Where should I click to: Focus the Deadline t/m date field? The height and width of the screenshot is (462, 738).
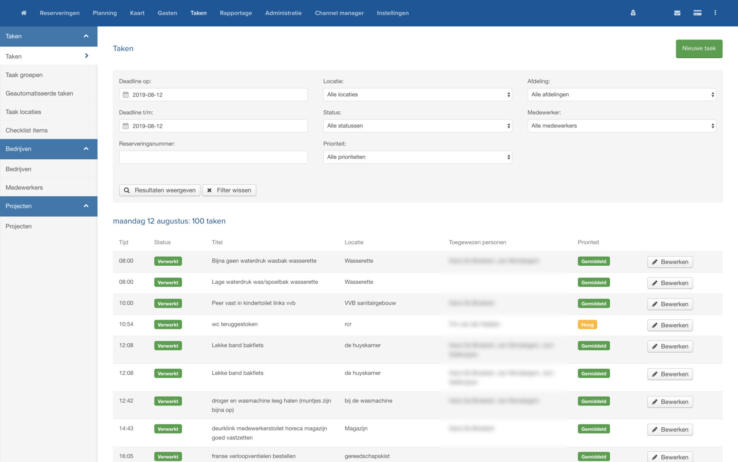[213, 126]
